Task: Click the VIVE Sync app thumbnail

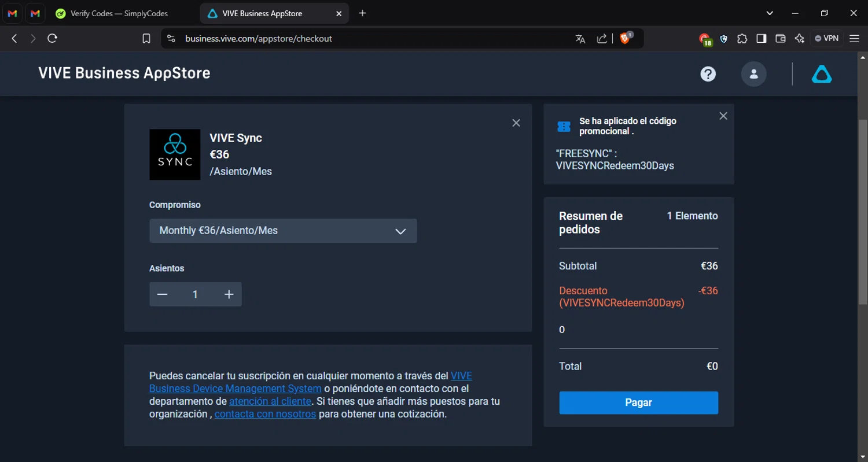Action: 175,154
